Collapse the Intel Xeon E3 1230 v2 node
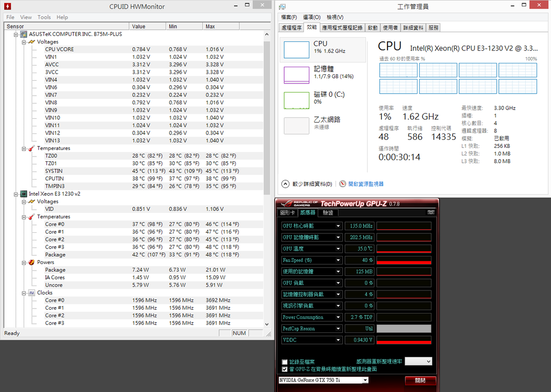 (x=16, y=194)
